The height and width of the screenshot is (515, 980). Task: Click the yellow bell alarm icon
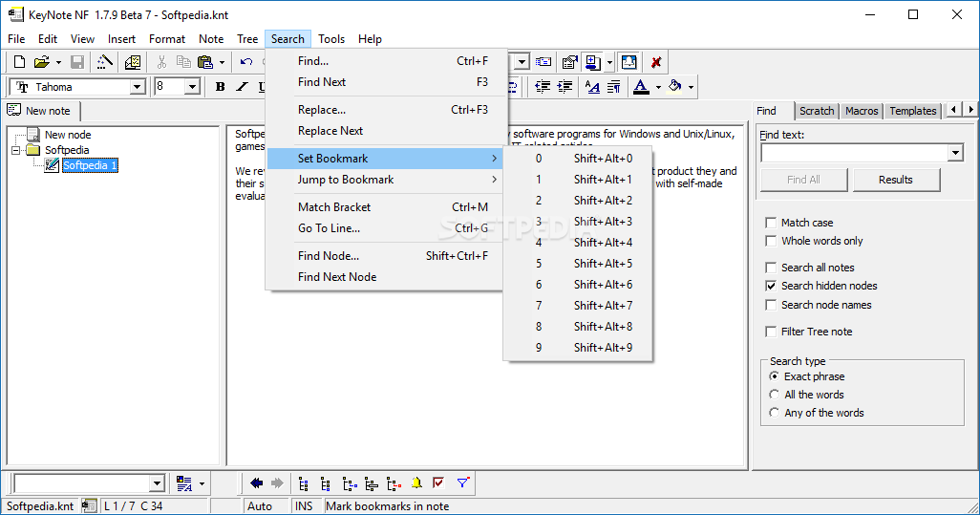click(x=416, y=483)
